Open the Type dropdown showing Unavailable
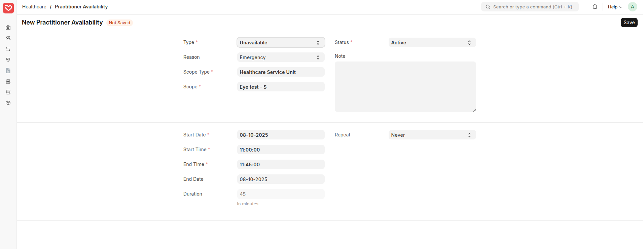 (x=281, y=43)
